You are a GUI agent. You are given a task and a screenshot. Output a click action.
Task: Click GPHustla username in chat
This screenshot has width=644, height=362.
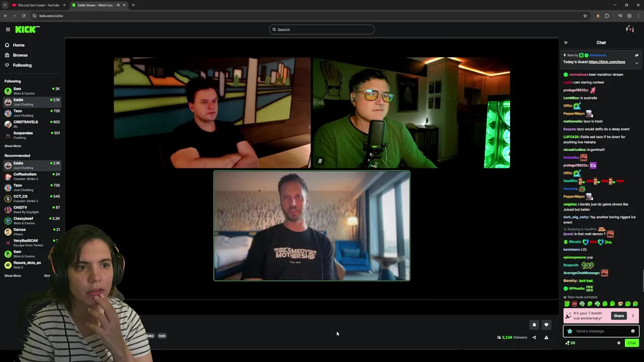tap(577, 289)
